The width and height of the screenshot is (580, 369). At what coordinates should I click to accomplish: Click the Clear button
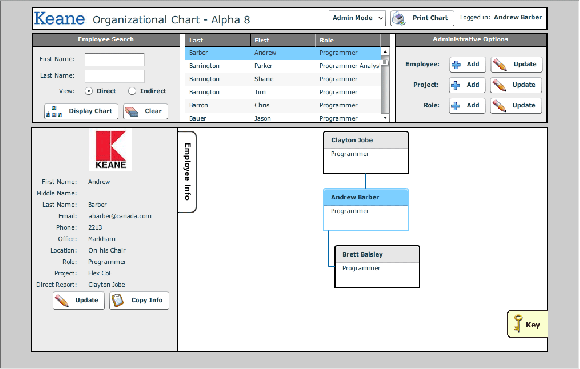coord(146,111)
